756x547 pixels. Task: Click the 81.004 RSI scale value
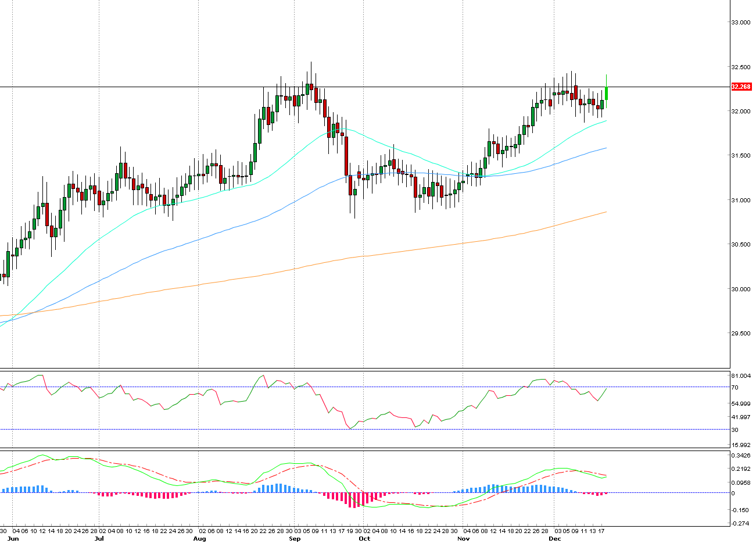pyautogui.click(x=741, y=377)
